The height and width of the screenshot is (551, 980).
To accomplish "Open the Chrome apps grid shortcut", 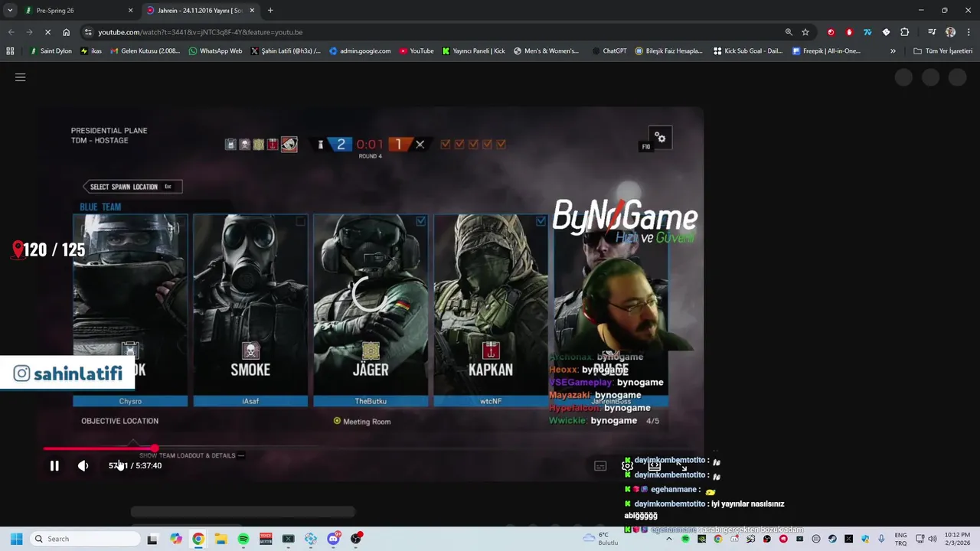I will point(10,51).
